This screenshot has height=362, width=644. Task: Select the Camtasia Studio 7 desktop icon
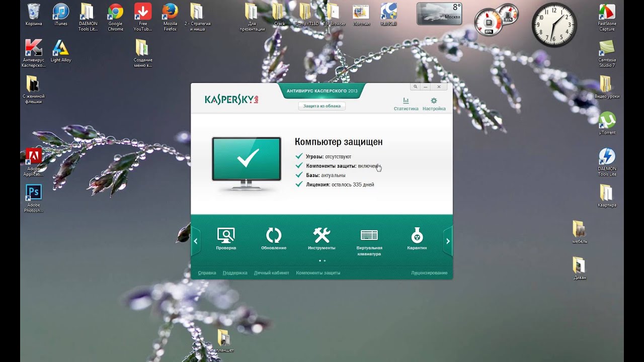click(x=607, y=54)
